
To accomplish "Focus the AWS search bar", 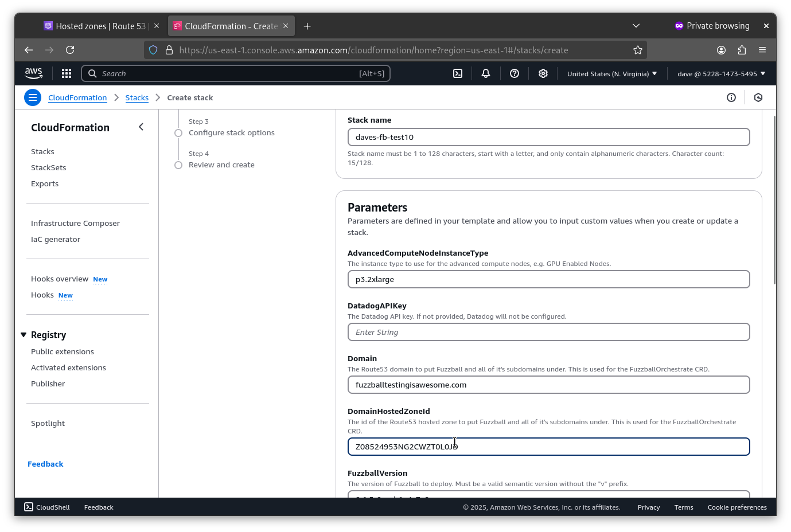I will (236, 73).
